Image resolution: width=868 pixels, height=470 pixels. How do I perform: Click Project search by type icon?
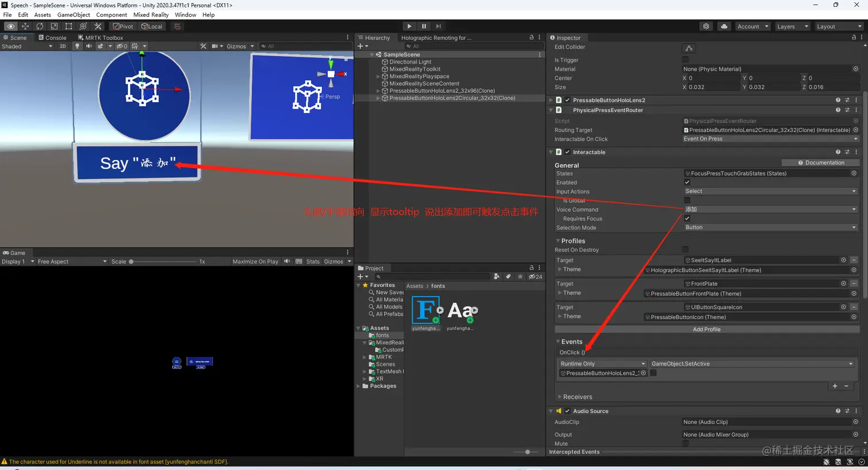[497, 277]
